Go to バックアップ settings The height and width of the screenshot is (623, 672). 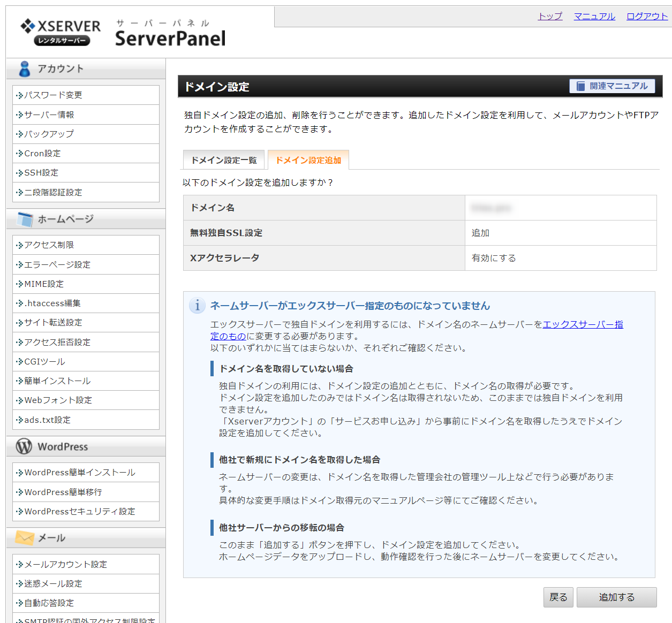coord(86,134)
